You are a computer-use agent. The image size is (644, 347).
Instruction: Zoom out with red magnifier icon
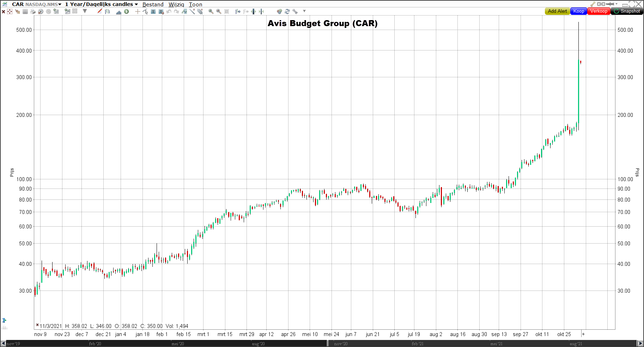219,11
